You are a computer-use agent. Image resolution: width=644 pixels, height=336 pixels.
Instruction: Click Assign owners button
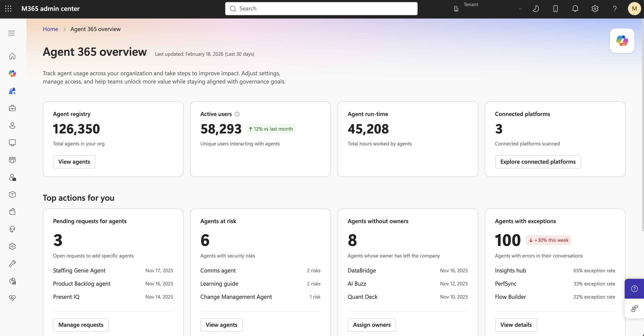tap(372, 325)
